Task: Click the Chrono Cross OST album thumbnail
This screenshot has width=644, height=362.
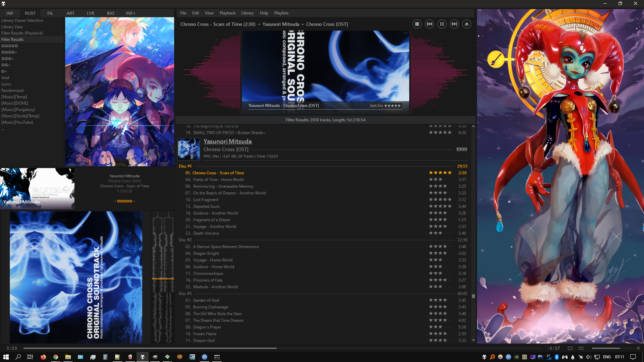Action: click(x=189, y=148)
